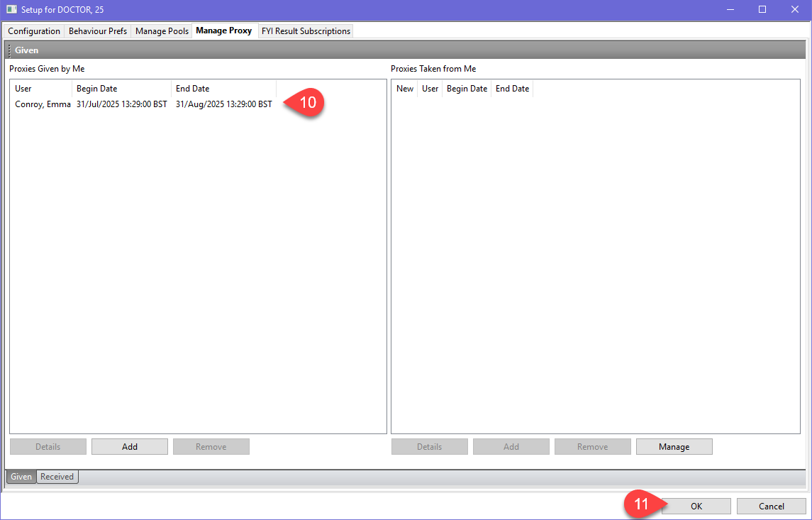The height and width of the screenshot is (520, 812).
Task: Click New column header in Proxies Taken
Action: (x=404, y=89)
